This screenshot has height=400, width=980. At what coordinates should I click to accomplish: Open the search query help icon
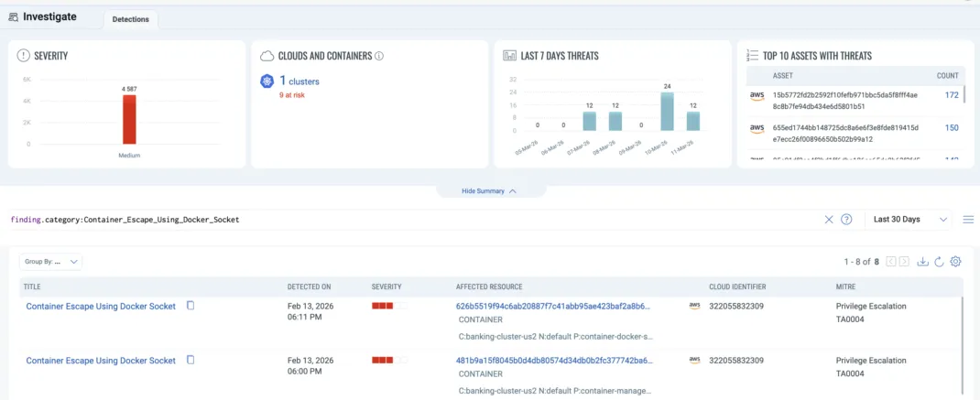tap(846, 220)
